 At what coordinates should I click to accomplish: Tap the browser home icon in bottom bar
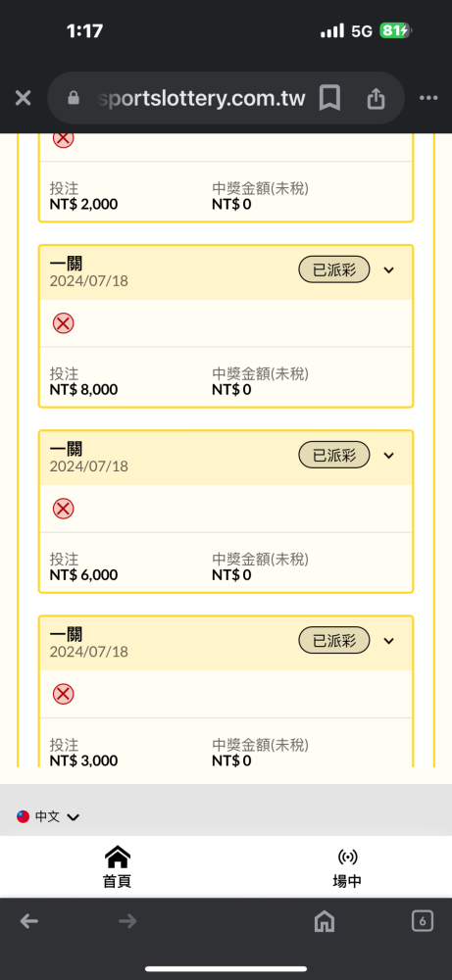(x=324, y=920)
